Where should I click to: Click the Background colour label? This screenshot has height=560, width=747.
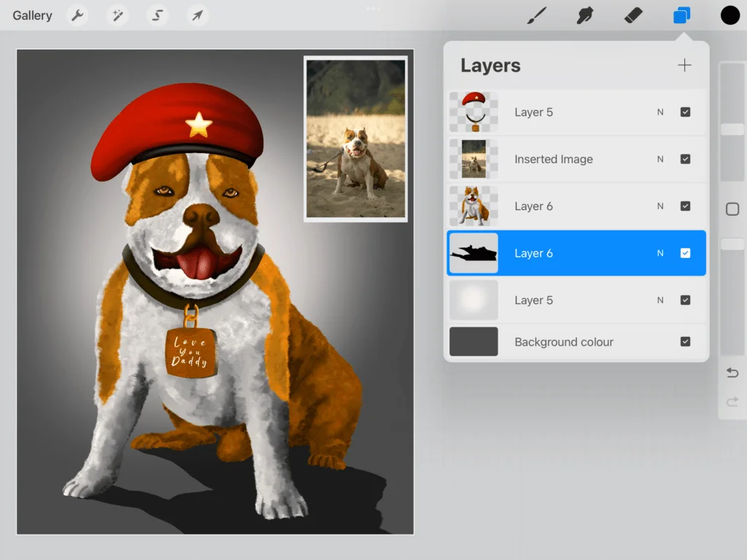point(564,342)
